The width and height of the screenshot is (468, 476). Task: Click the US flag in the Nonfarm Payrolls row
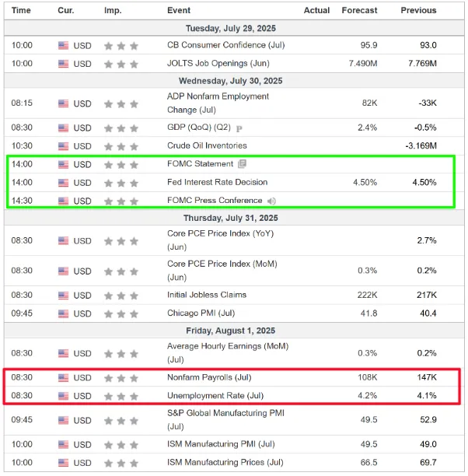[x=64, y=378]
